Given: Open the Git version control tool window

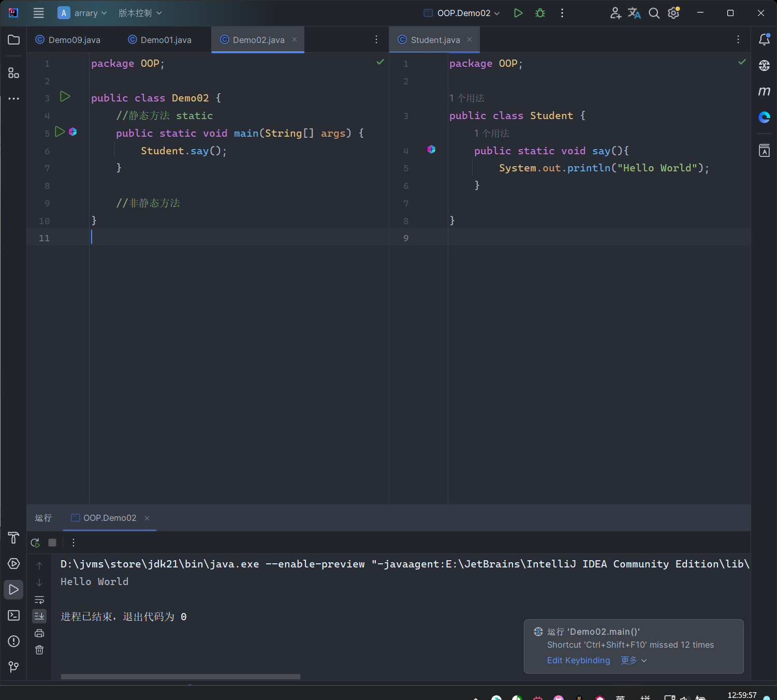Looking at the screenshot, I should coord(14,666).
